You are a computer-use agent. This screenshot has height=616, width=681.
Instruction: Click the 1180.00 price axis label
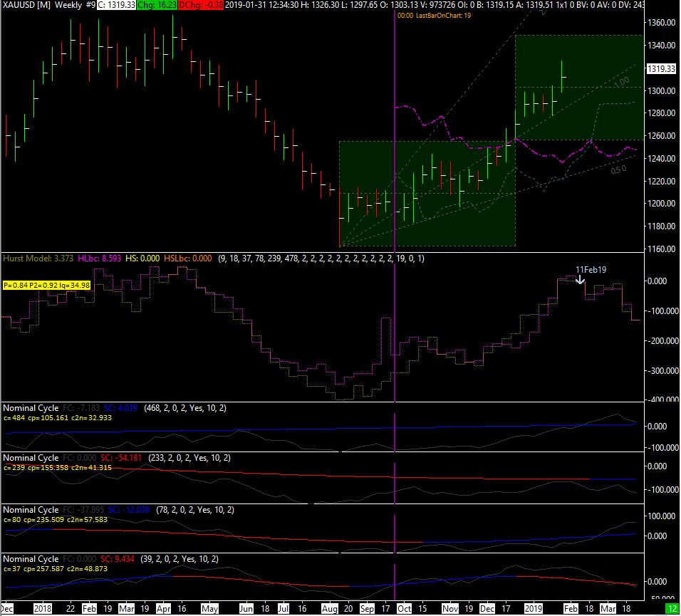pyautogui.click(x=662, y=226)
